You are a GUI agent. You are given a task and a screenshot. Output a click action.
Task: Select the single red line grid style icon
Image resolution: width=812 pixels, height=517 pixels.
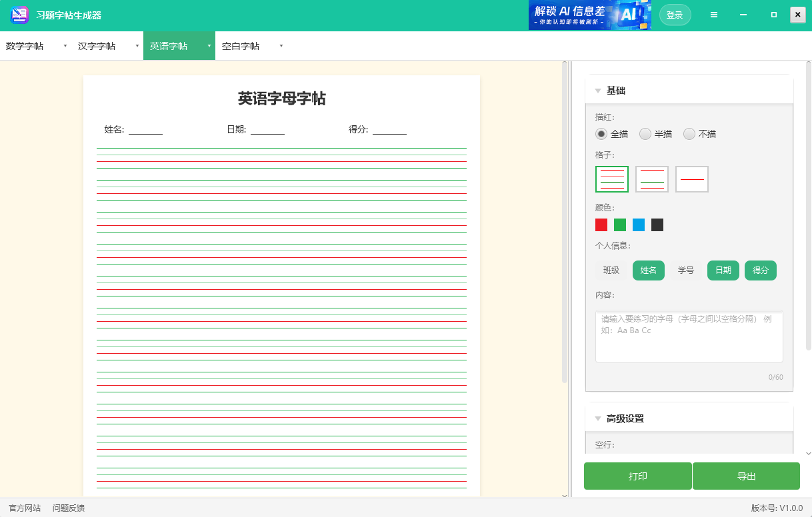tap(691, 179)
